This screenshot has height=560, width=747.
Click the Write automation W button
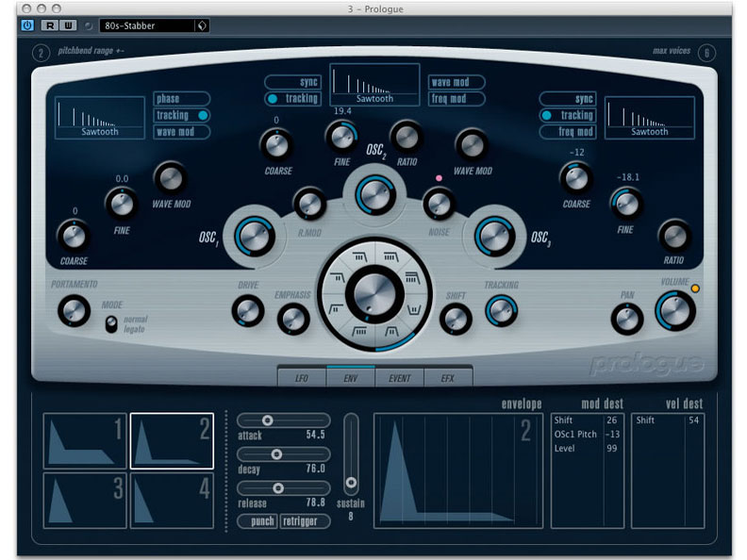(68, 25)
